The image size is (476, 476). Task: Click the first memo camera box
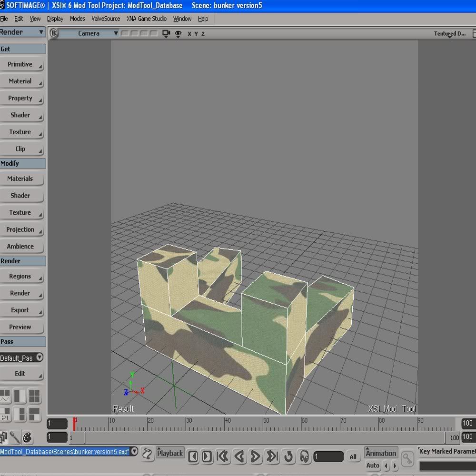[125, 33]
